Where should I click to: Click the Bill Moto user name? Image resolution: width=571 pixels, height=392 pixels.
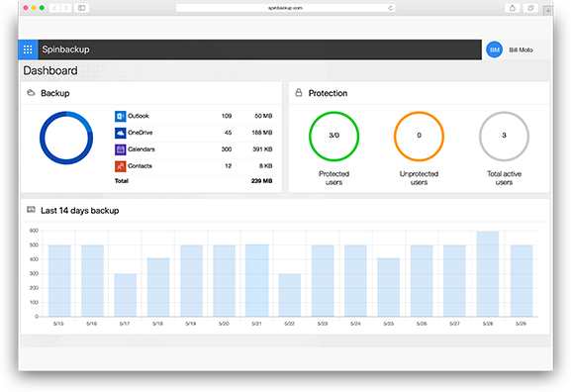click(x=521, y=49)
